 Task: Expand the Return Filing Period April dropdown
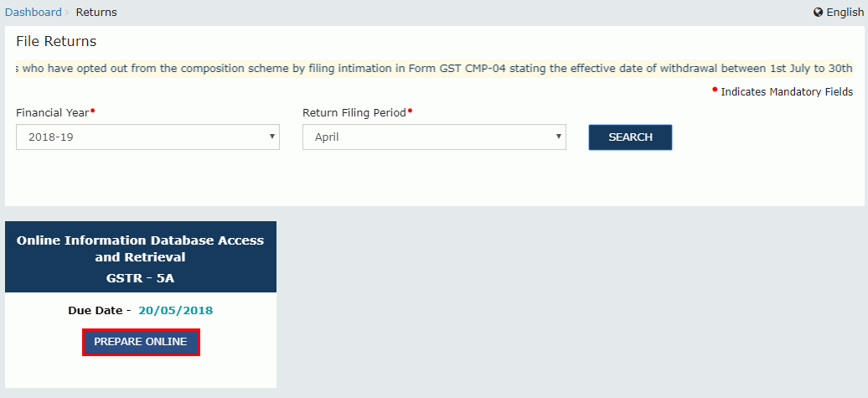tap(433, 137)
